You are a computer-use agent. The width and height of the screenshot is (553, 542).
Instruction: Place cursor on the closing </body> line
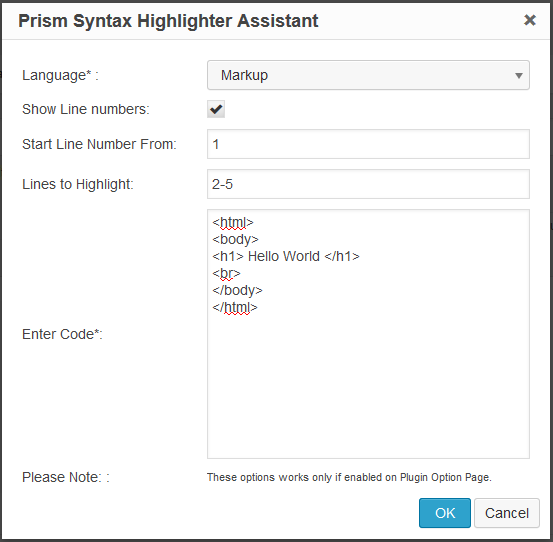(237, 291)
